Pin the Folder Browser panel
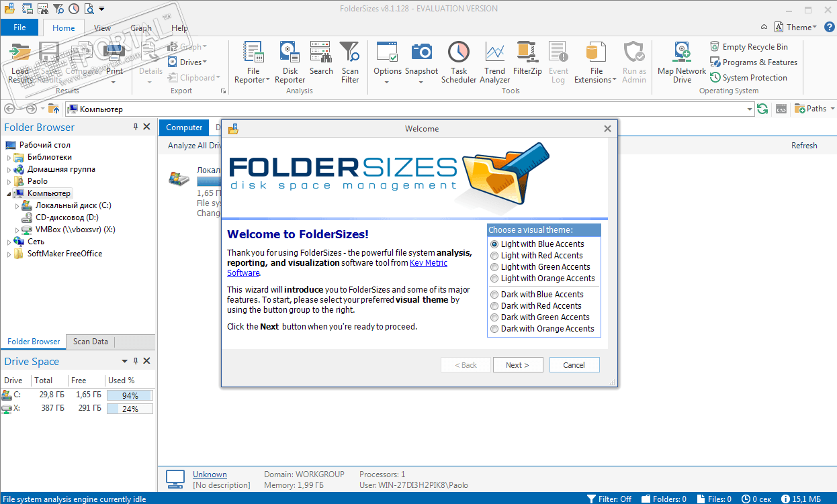The height and width of the screenshot is (504, 837). pos(136,127)
